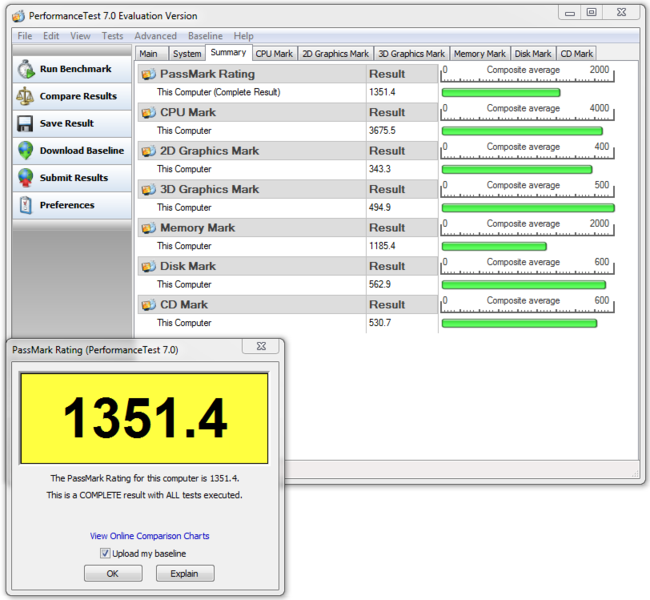Click OK in PassMark Rating dialog
650x600 pixels.
pyautogui.click(x=113, y=573)
